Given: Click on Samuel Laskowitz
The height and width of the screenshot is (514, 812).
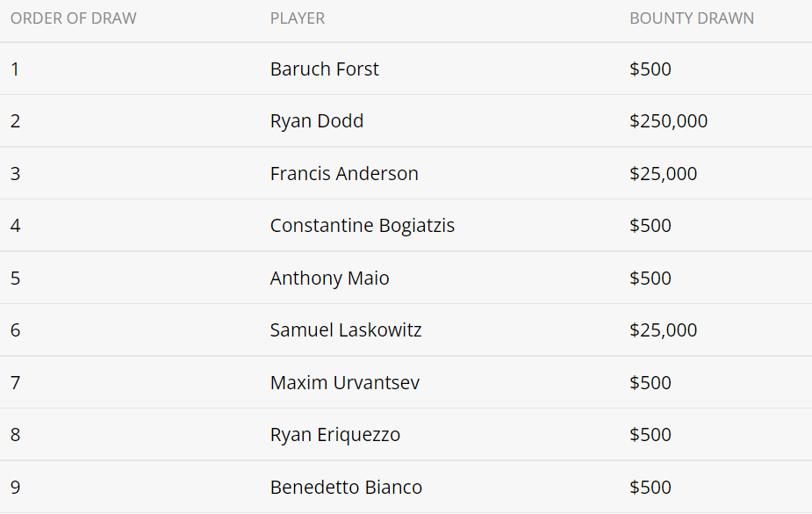Looking at the screenshot, I should [346, 330].
